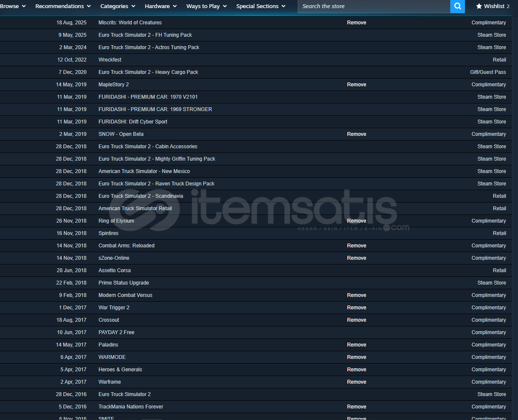Click Euro Truck Simulator 2 - Actros Tuning Pack
Image resolution: width=518 pixels, height=420 pixels.
click(x=149, y=47)
